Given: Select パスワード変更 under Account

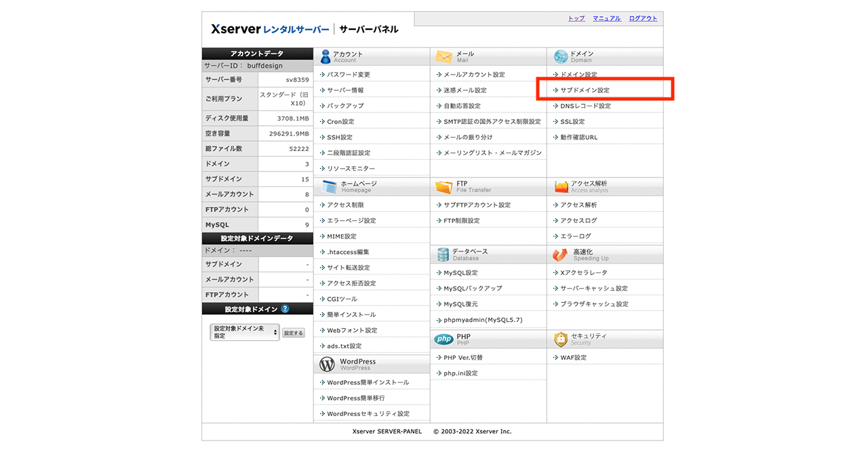Looking at the screenshot, I should pos(349,75).
